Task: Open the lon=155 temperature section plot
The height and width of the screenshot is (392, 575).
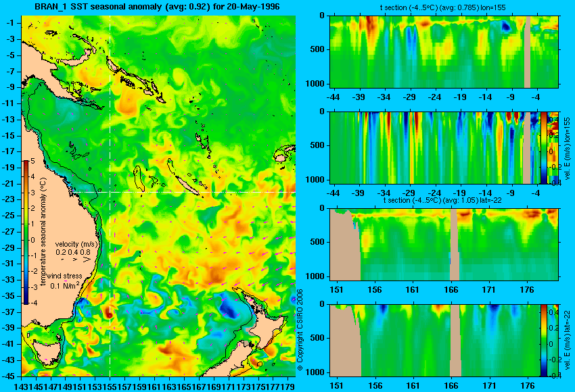Action: [x=444, y=51]
